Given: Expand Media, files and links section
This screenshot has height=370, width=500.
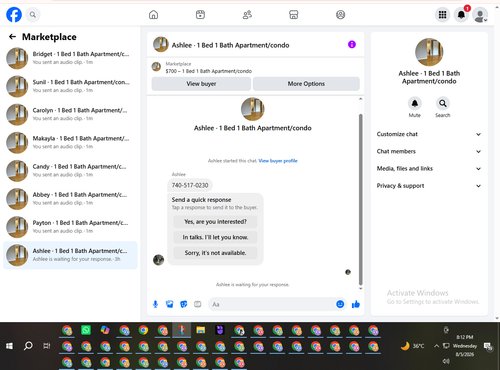Looking at the screenshot, I should click(429, 169).
